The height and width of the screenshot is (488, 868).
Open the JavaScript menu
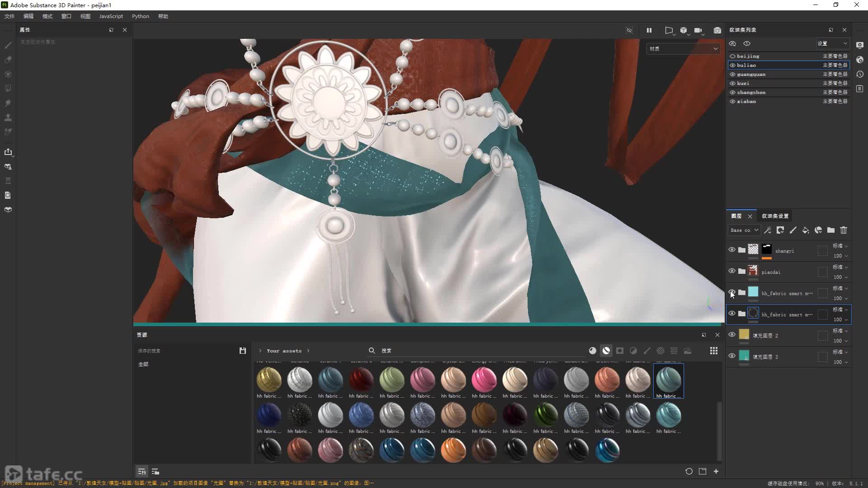(111, 16)
